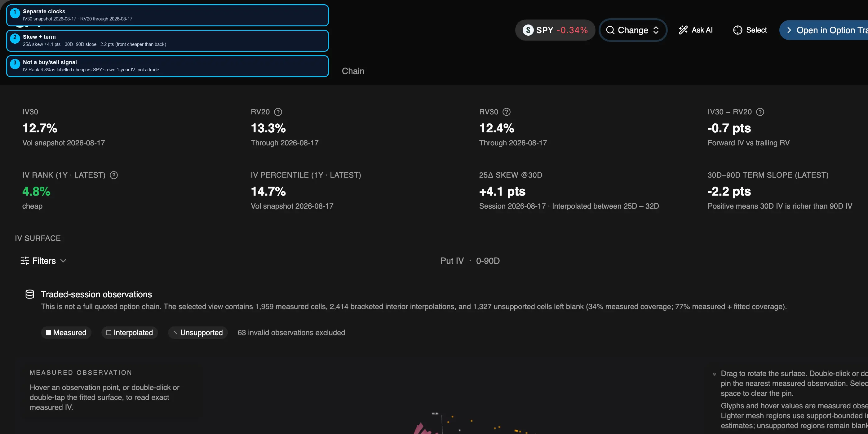Click the small info icon beside "Drag to rotate"
This screenshot has height=434, width=868.
[714, 374]
